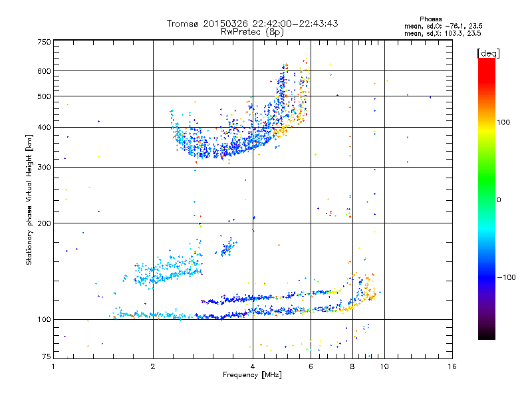The image size is (532, 399).
Task: Click colorbar tick label '-100'
Action: click(506, 277)
